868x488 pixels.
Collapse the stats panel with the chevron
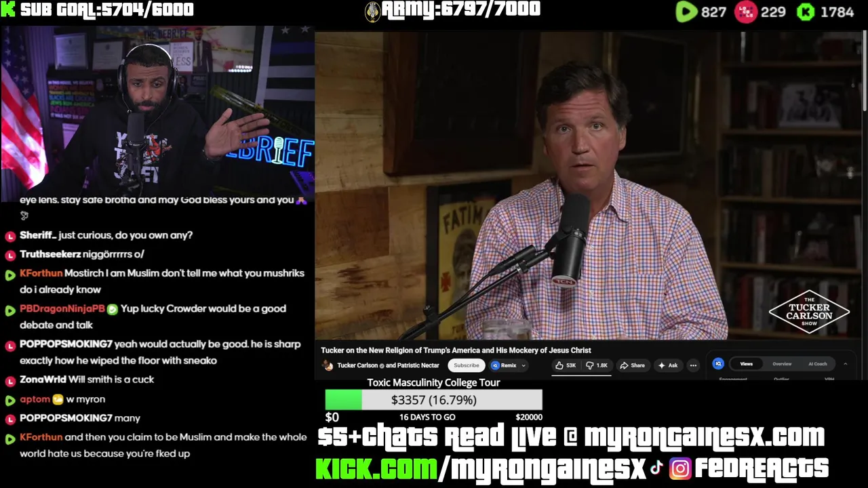tap(845, 364)
